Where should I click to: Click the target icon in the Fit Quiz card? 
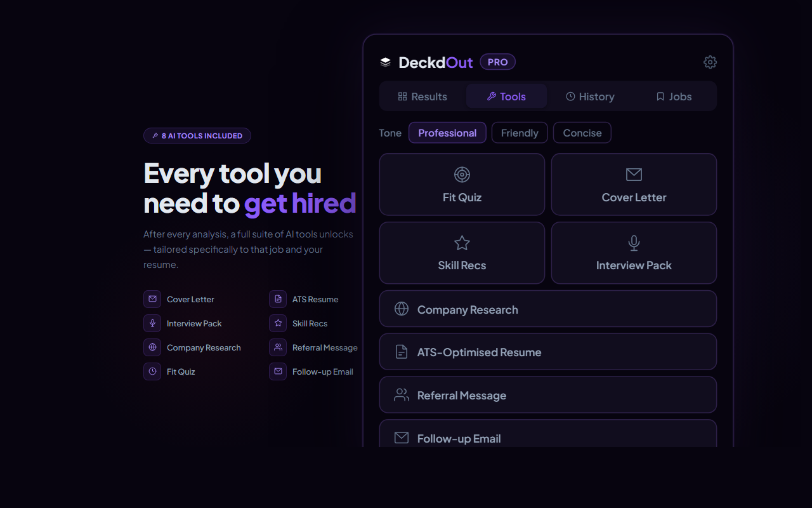click(x=462, y=175)
